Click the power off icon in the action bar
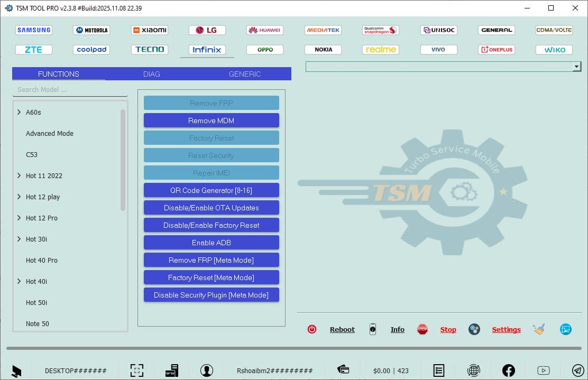The width and height of the screenshot is (588, 380). point(312,329)
